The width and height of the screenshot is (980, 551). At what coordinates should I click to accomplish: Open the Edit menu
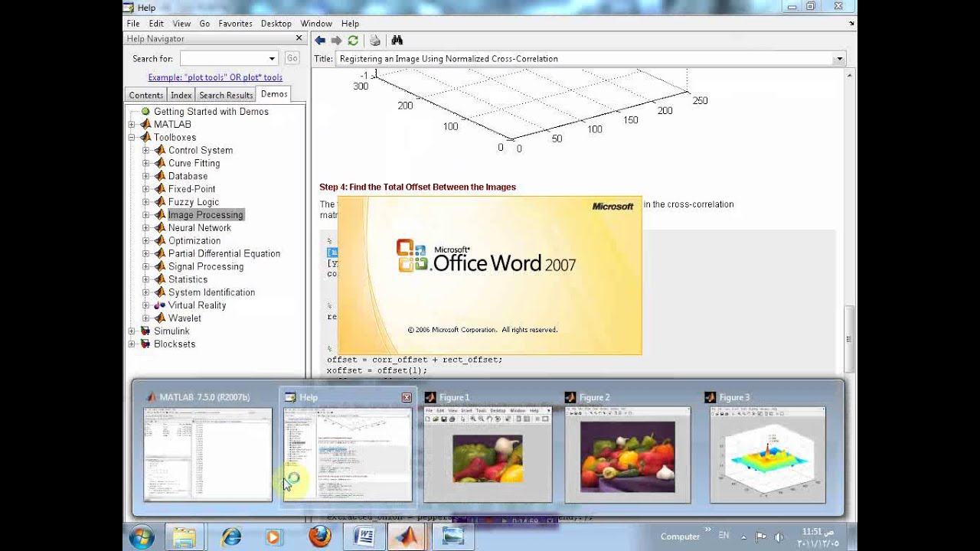[156, 24]
